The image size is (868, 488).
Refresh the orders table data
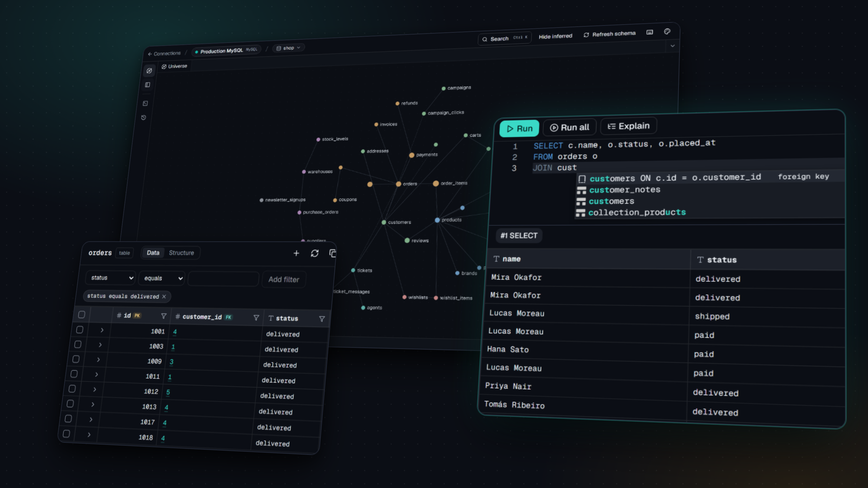(315, 253)
